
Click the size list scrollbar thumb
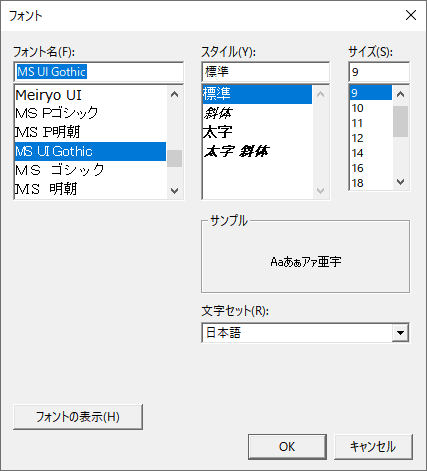click(x=400, y=121)
